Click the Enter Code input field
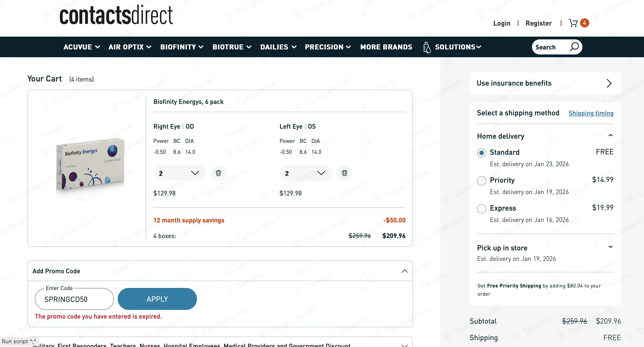Image resolution: width=644 pixels, height=347 pixels. tap(74, 299)
